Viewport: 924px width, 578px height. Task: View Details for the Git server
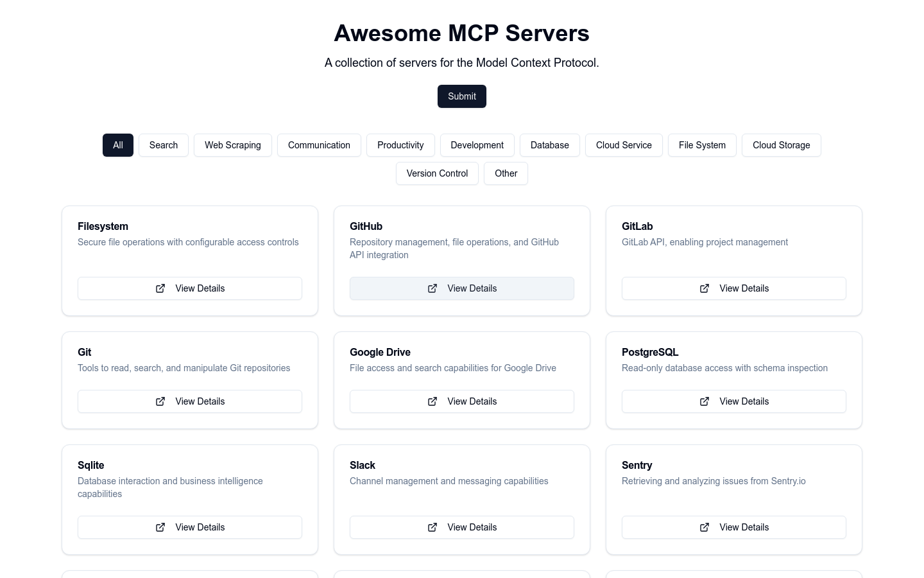[x=190, y=401]
